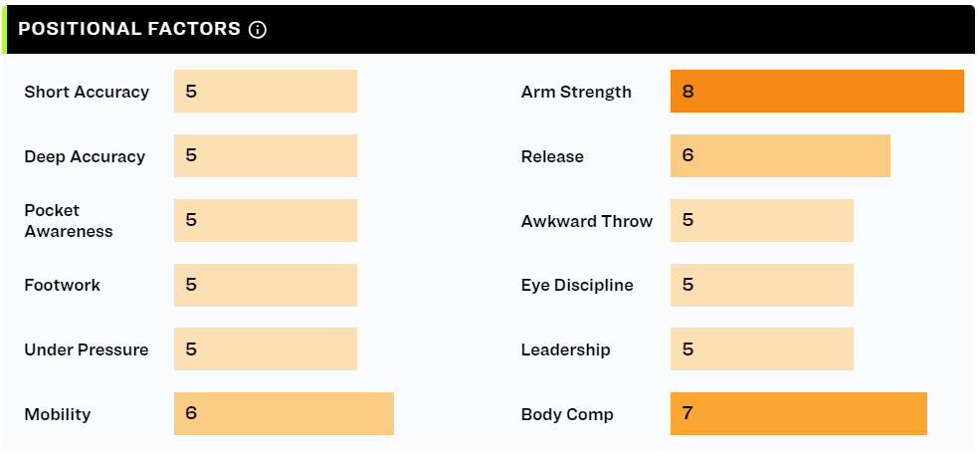The height and width of the screenshot is (460, 980).
Task: Click the Body Comp bar rated 7
Action: [x=799, y=413]
